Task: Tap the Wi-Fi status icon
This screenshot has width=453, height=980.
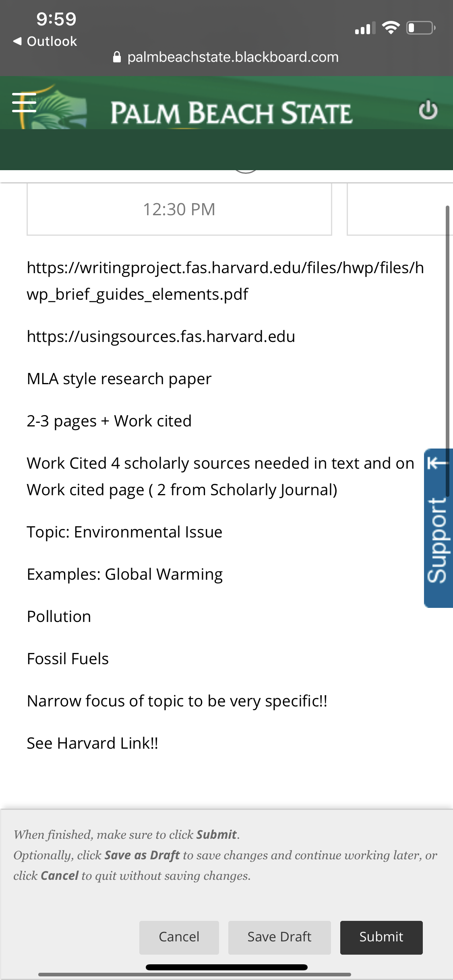Action: click(x=391, y=28)
